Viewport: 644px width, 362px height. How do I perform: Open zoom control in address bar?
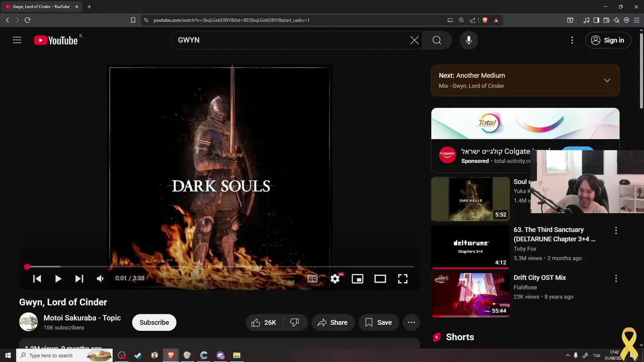tap(461, 20)
